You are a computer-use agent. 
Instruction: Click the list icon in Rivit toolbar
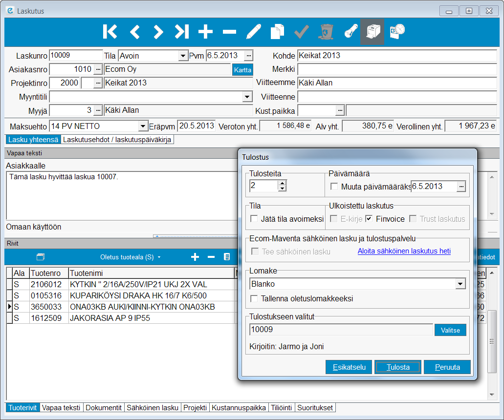pyautogui.click(x=227, y=257)
